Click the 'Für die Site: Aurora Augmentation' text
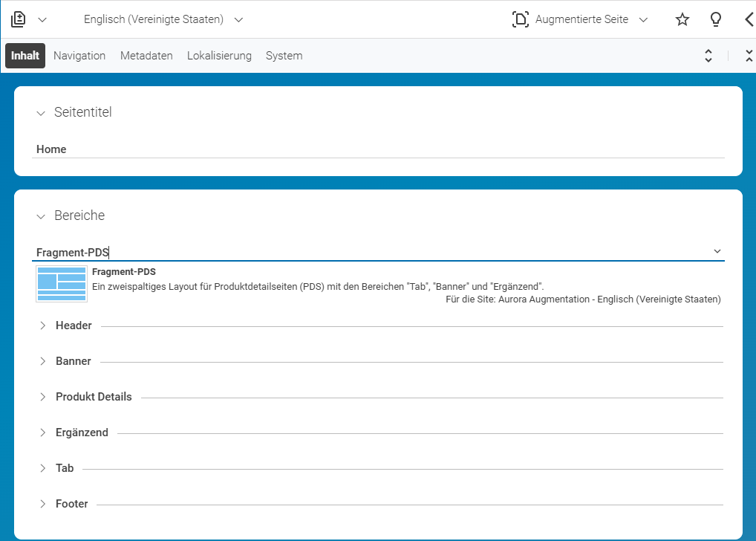 pyautogui.click(x=583, y=299)
